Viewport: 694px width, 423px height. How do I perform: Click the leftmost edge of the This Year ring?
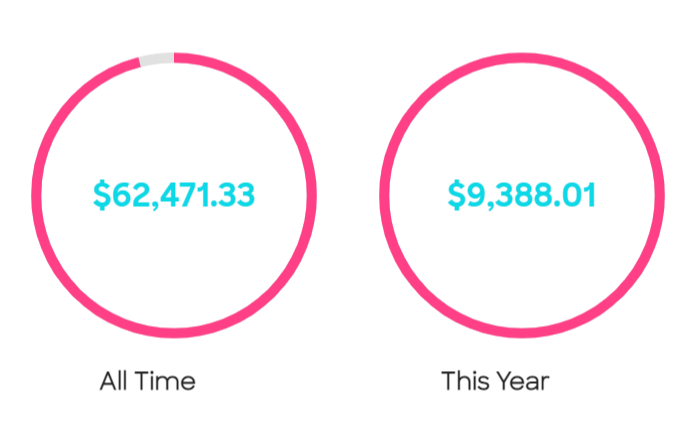pos(384,195)
